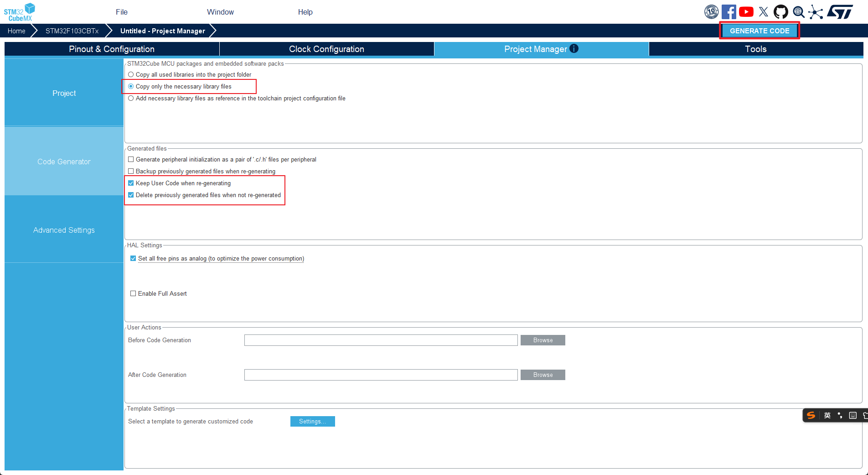Toggle the Sogou English/Chinese mode icon
868x475 pixels.
[x=827, y=415]
